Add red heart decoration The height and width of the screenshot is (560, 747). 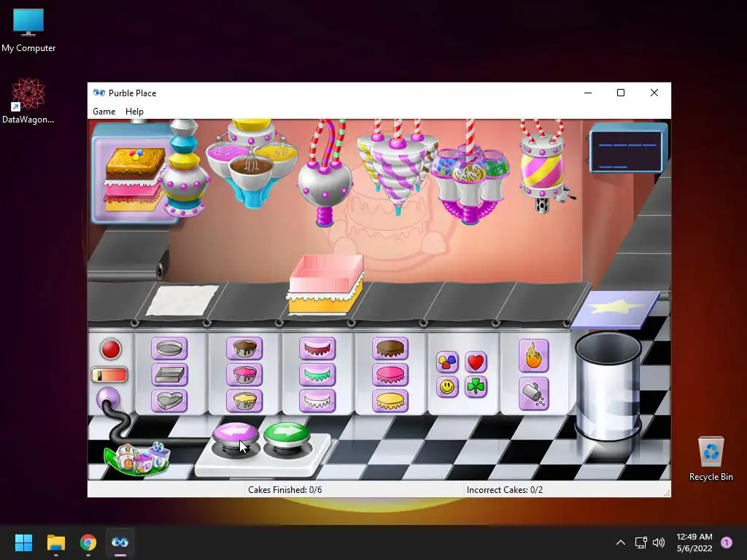coord(476,362)
